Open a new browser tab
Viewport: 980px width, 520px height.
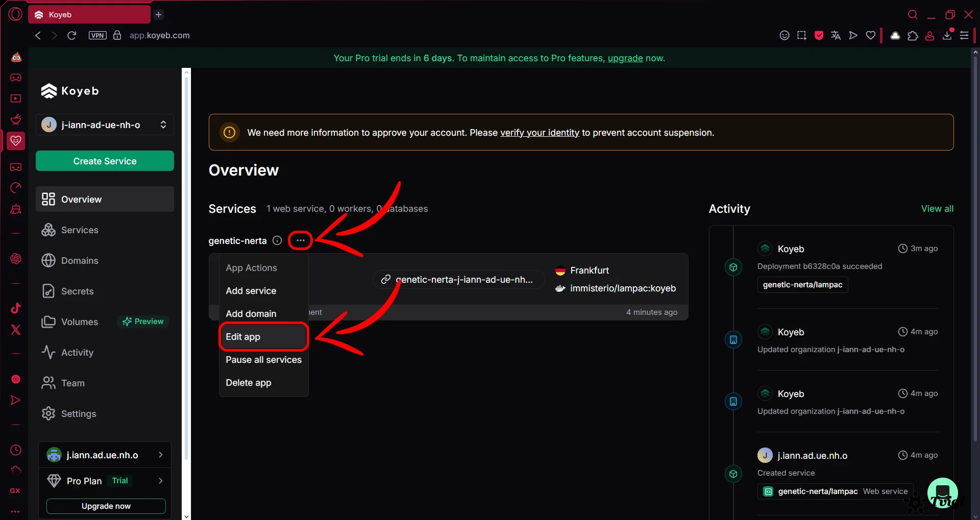tap(159, 14)
